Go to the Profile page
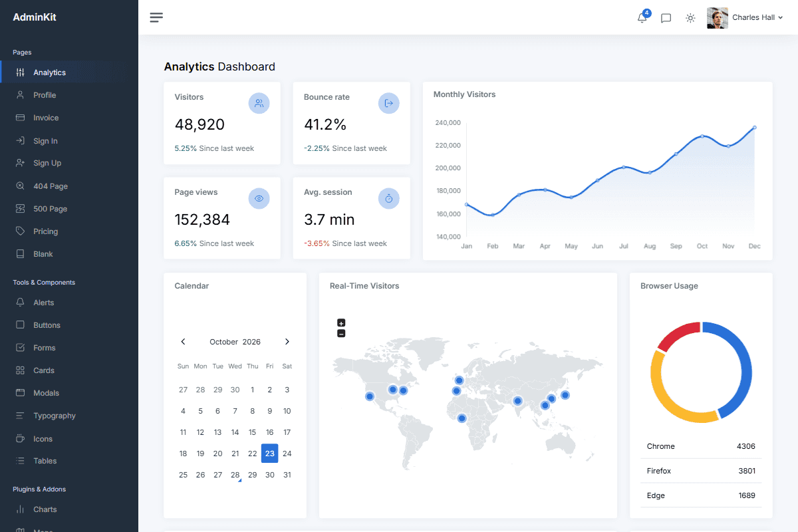 [x=45, y=95]
